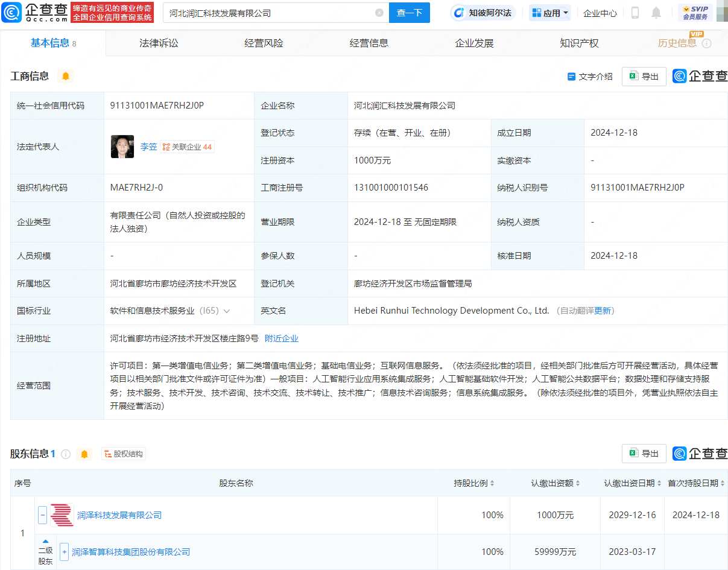728x570 pixels.
Task: Select credit code 91131001MAE7RH2J0P in 统一社会信用代码 row
Action: click(157, 106)
